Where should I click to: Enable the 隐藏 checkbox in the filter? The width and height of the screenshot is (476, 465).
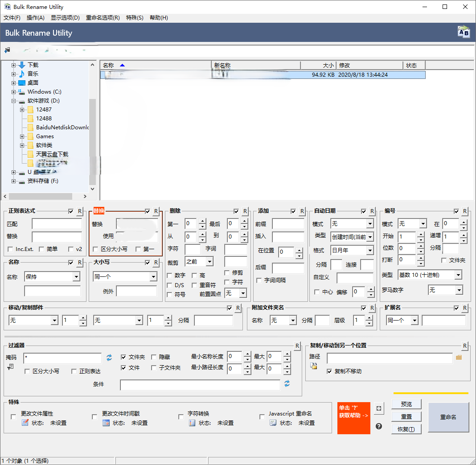pyautogui.click(x=154, y=357)
